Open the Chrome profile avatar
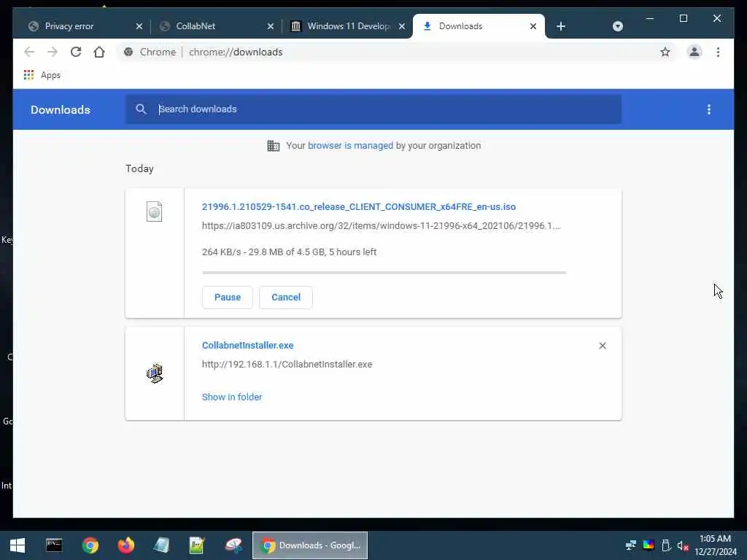Image resolution: width=747 pixels, height=560 pixels. 694,52
